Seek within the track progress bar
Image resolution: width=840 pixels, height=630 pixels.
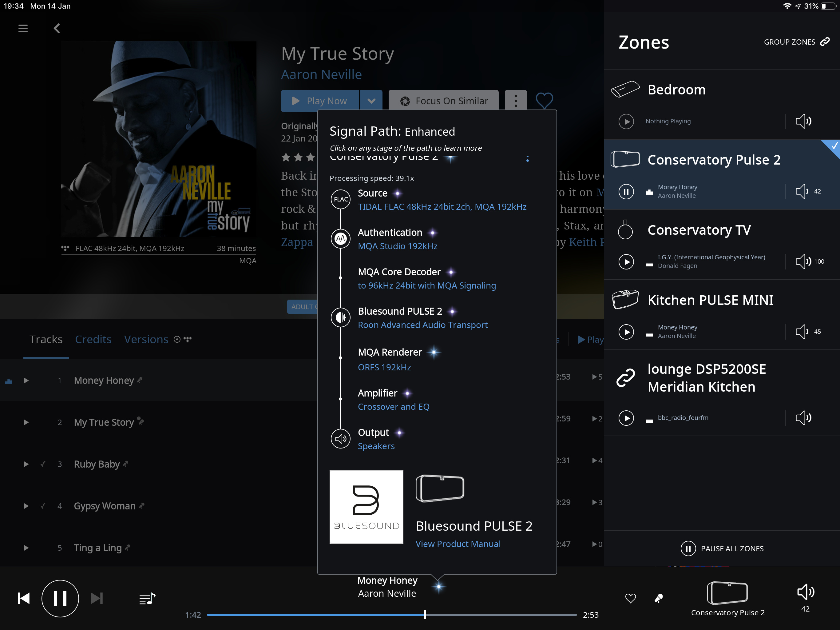(392, 614)
